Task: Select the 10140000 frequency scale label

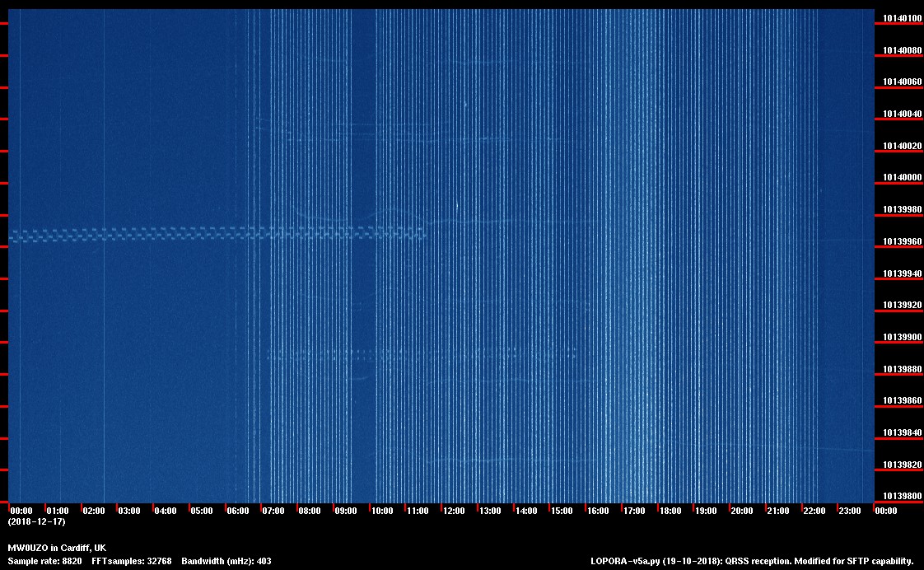Action: (x=902, y=178)
